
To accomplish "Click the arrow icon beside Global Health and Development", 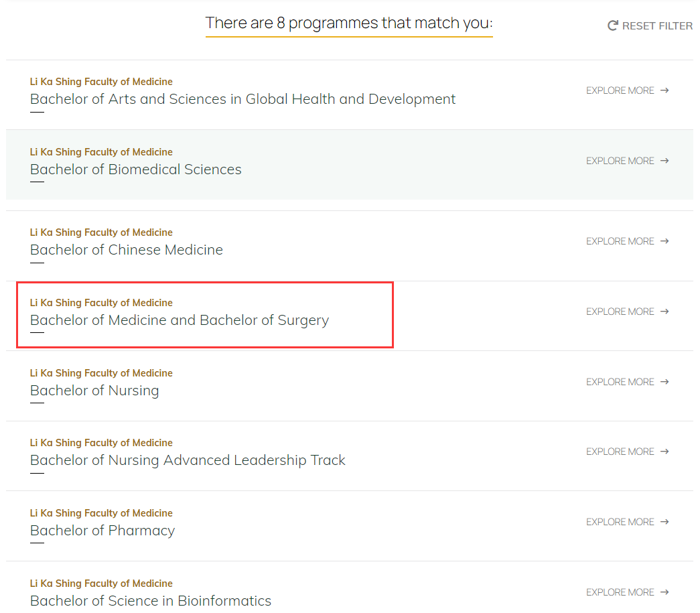I will pyautogui.click(x=664, y=90).
